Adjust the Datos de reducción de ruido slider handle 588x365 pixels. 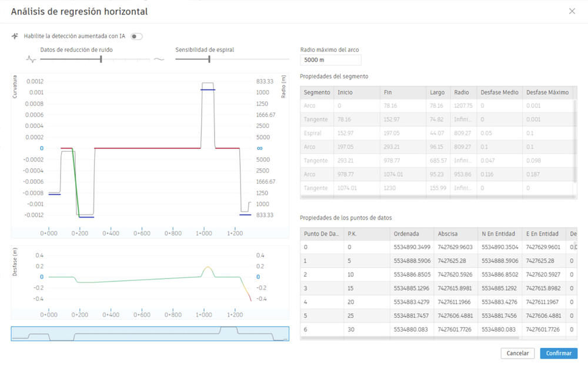(101, 59)
